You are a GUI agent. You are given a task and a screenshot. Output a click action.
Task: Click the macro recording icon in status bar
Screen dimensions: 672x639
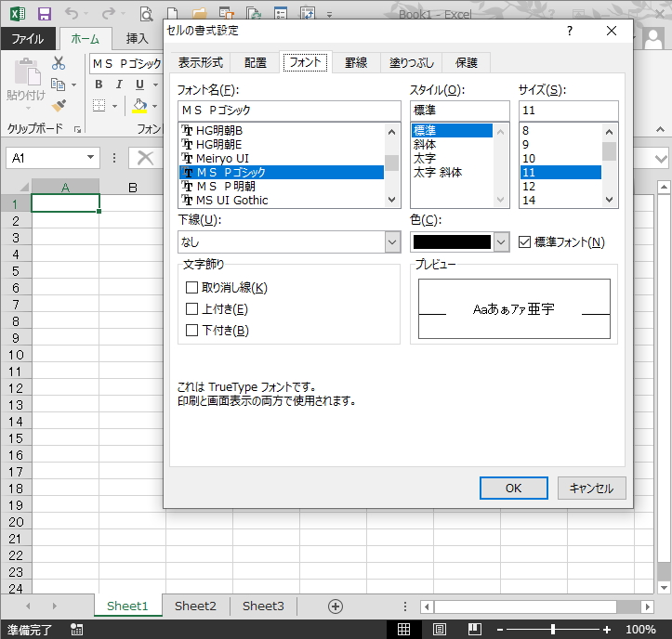tap(77, 629)
